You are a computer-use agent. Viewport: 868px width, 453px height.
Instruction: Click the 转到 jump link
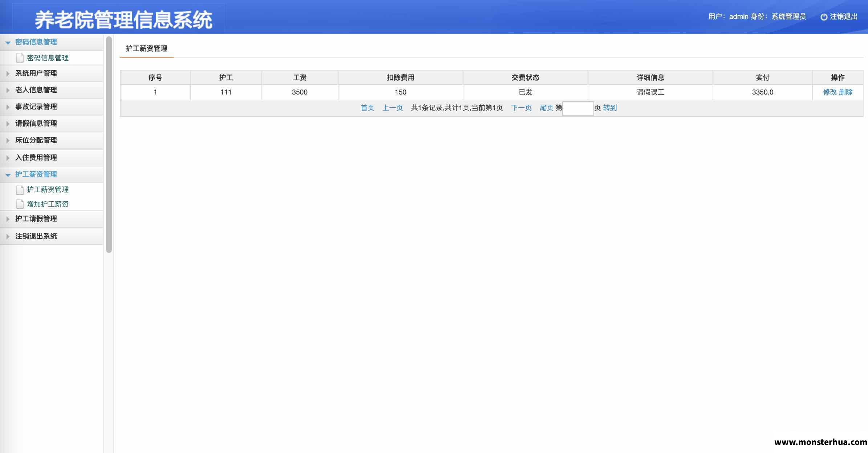(610, 108)
